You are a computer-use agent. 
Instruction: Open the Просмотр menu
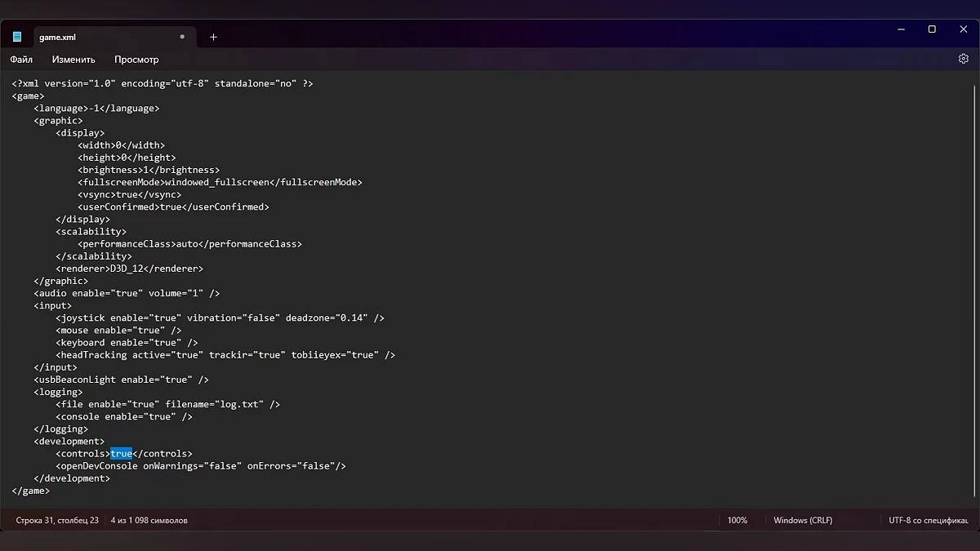pyautogui.click(x=136, y=60)
